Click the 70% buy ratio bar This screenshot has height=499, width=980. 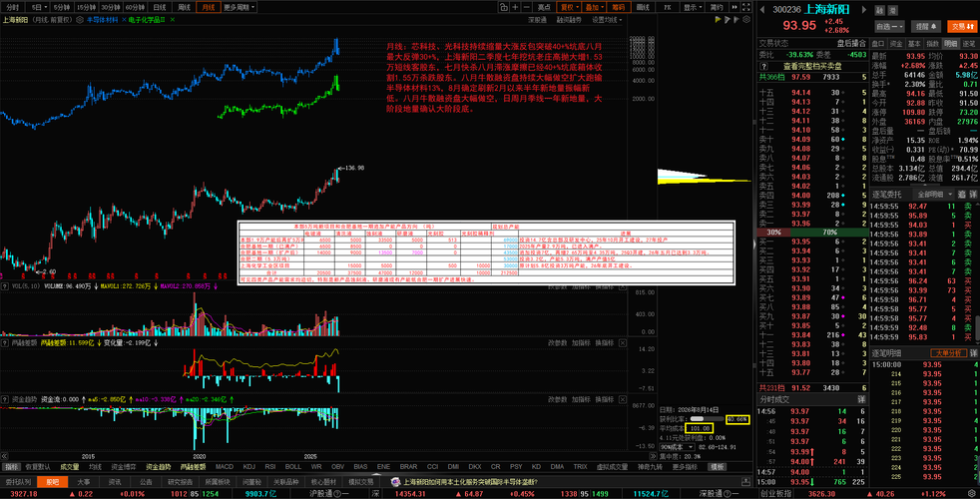829,232
